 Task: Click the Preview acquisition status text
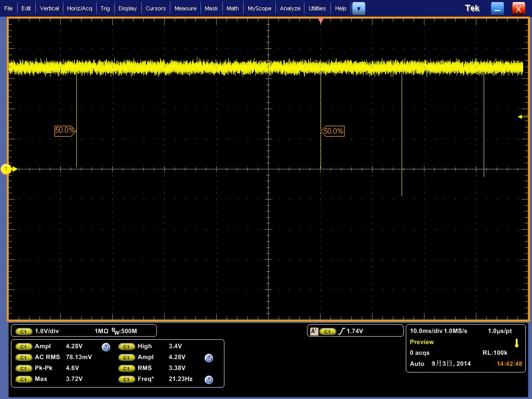click(422, 342)
